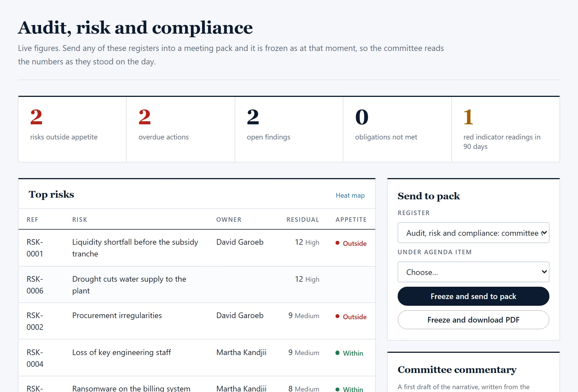Click the 9 Medium residual for RSK-0004

coord(304,353)
